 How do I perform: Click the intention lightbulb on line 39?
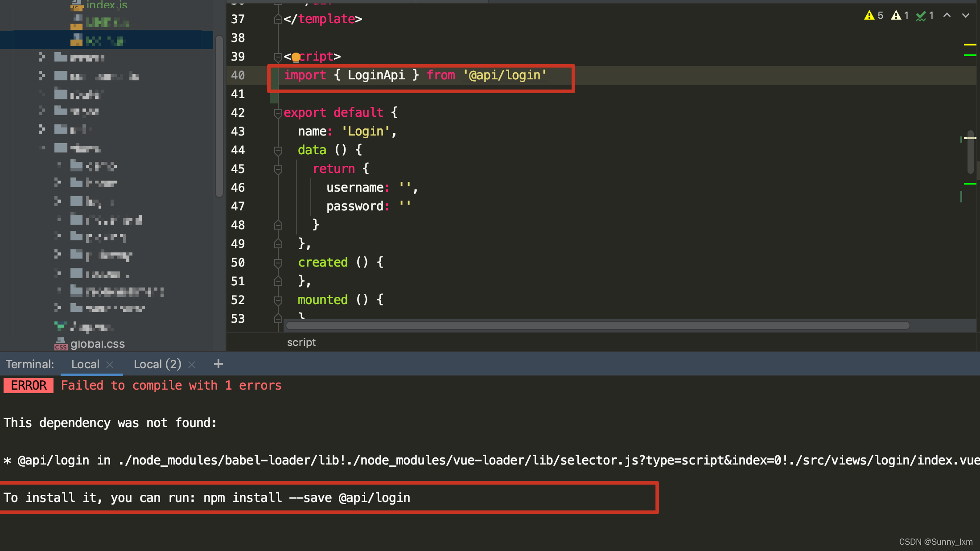296,58
